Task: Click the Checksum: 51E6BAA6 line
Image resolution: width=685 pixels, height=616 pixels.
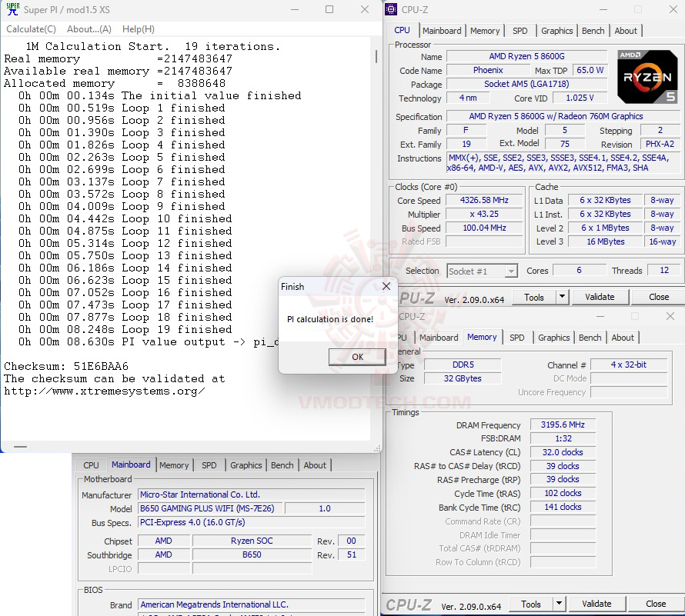Action: pyautogui.click(x=66, y=366)
